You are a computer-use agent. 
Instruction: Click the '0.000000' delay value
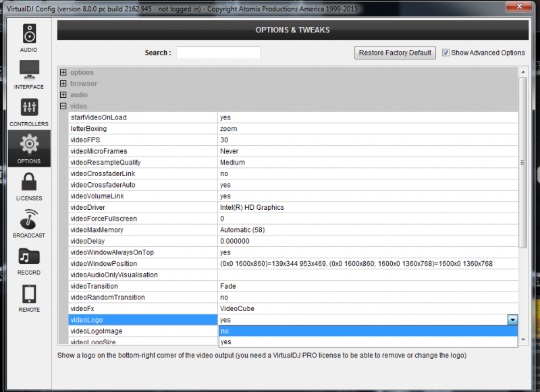pyautogui.click(x=234, y=241)
